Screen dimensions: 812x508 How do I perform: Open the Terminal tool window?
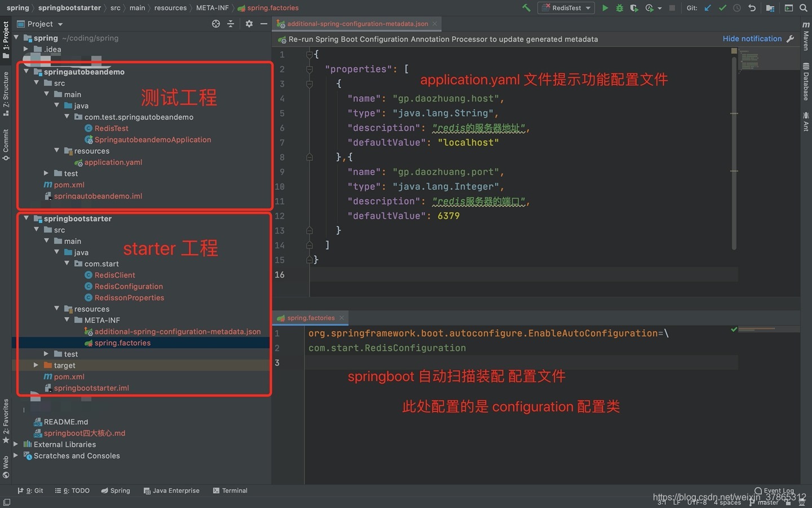pyautogui.click(x=230, y=491)
